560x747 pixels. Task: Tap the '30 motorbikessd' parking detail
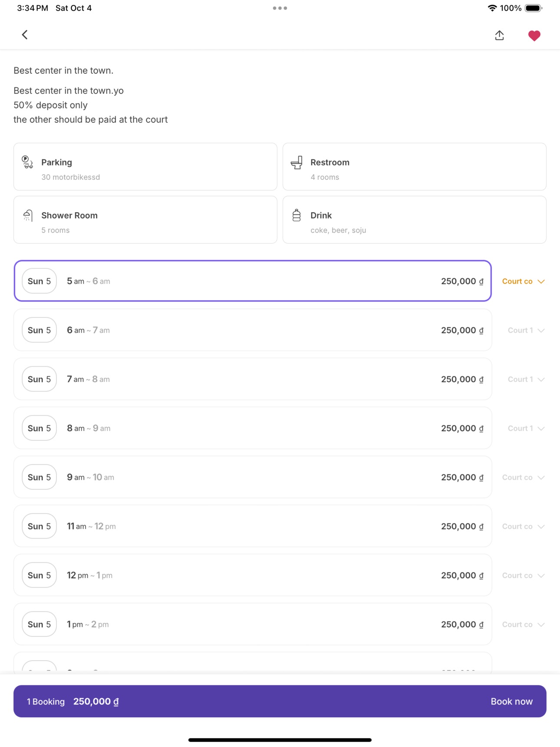point(71,177)
